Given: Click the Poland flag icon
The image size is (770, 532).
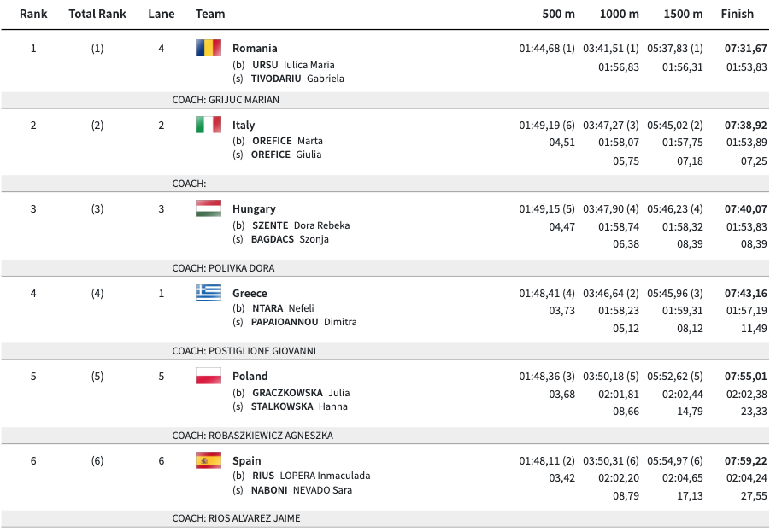Looking at the screenshot, I should [x=208, y=376].
